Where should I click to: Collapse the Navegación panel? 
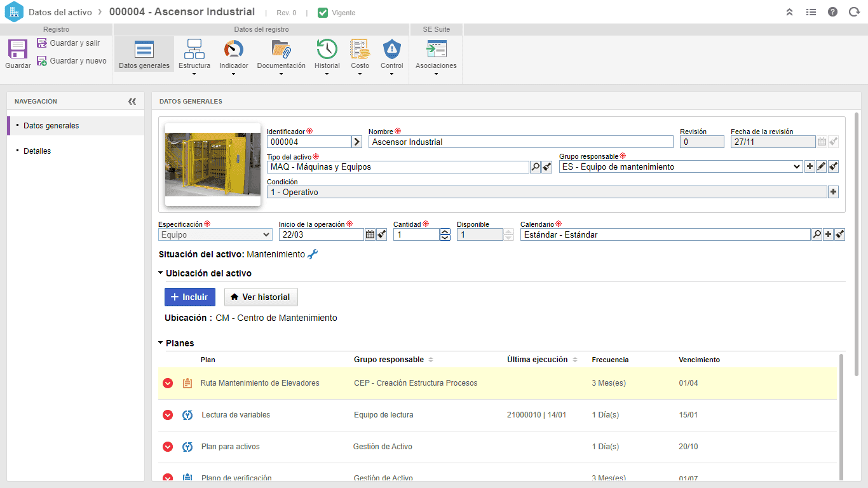pyautogui.click(x=132, y=101)
